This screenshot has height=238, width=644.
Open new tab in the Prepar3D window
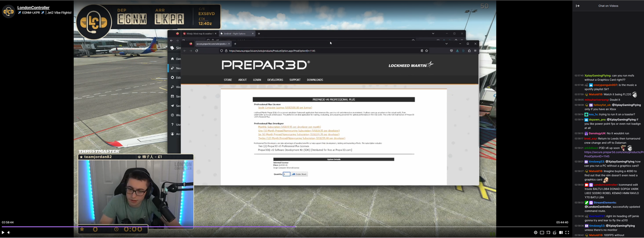(x=235, y=44)
